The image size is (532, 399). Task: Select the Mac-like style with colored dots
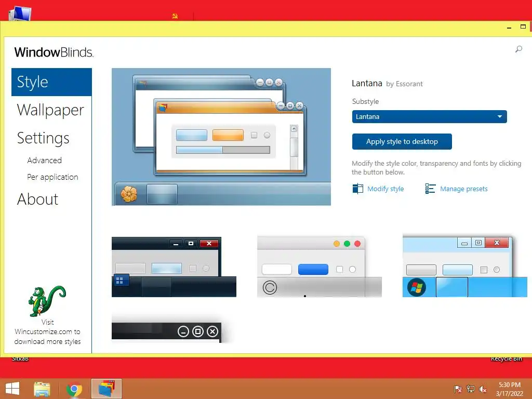(320, 267)
